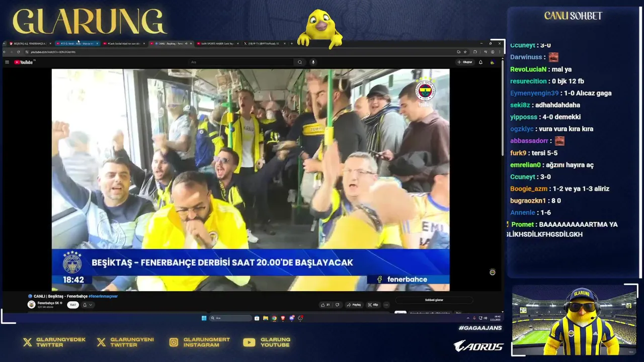The image size is (644, 362).
Task: Open a new browser tab with plus
Action: point(292,44)
